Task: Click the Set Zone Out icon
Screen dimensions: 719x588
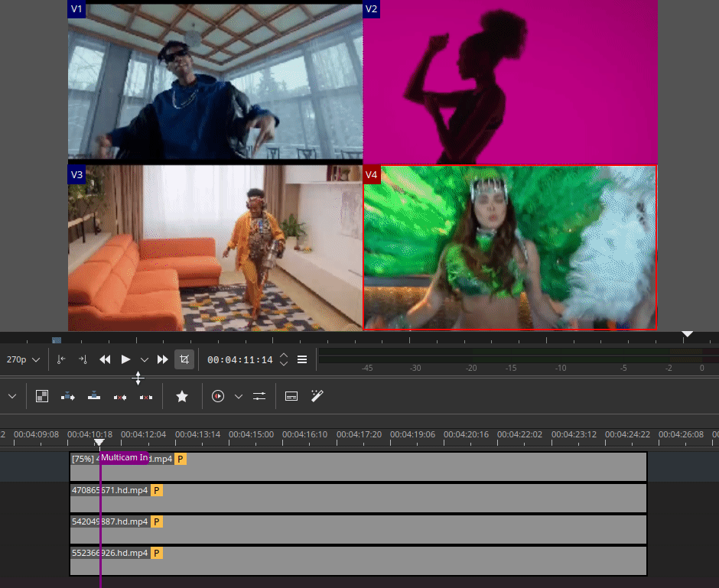Action: click(83, 360)
